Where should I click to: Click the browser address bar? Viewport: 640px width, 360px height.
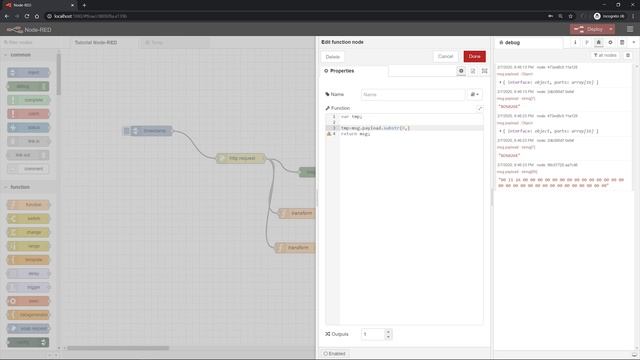[x=294, y=16]
